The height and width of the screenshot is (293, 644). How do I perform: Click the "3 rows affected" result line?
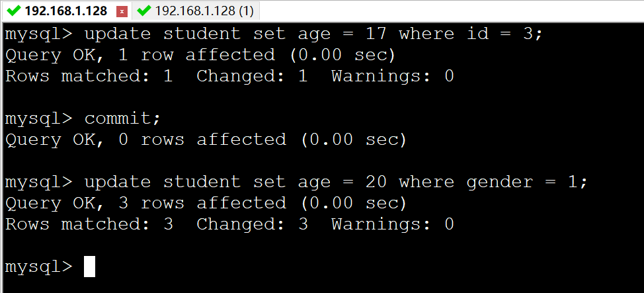click(206, 203)
